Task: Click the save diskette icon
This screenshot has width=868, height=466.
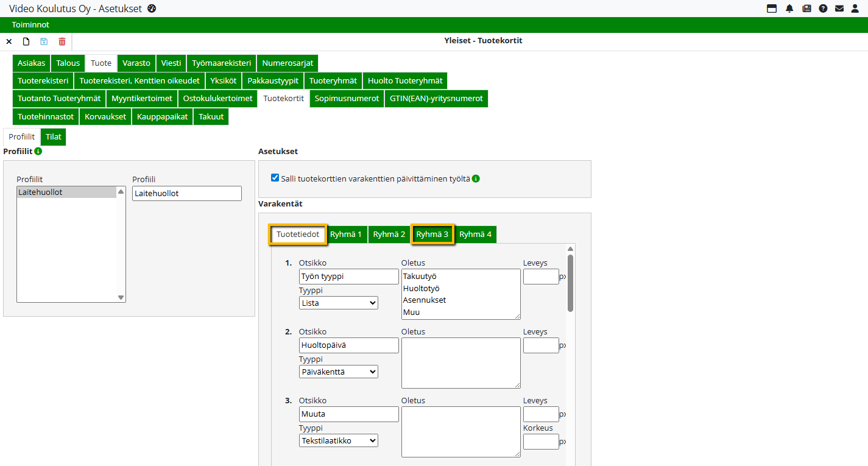Action: (x=44, y=41)
